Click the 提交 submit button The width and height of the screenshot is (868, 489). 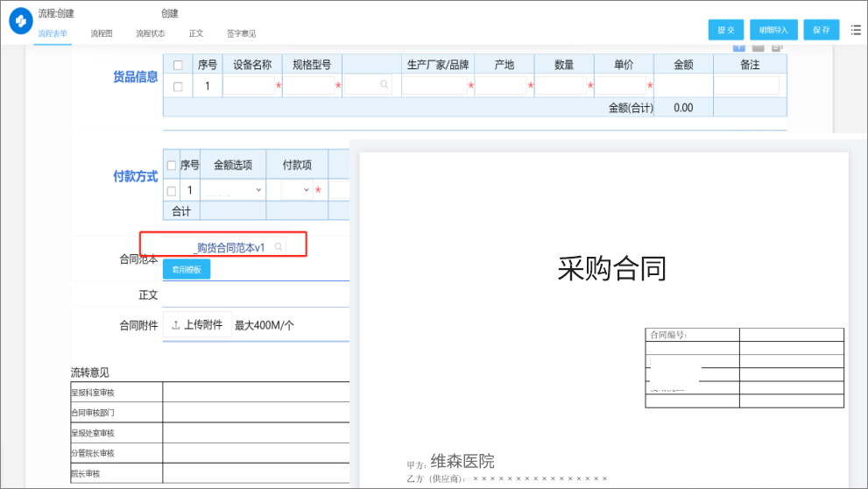[x=726, y=30]
